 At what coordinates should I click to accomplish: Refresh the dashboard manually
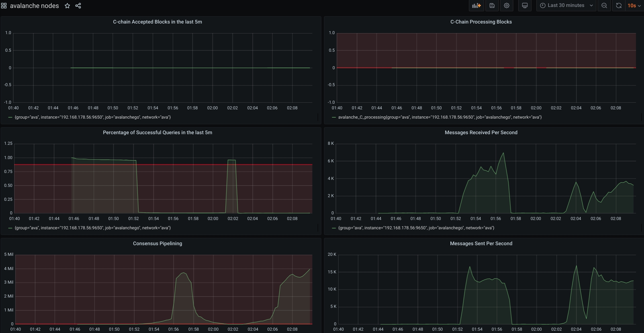(619, 6)
